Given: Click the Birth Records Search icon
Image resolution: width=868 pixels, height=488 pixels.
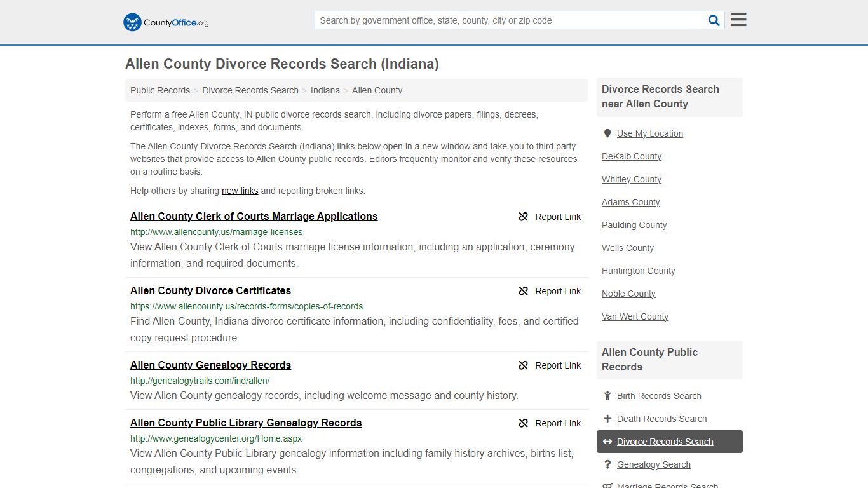Looking at the screenshot, I should click(607, 396).
